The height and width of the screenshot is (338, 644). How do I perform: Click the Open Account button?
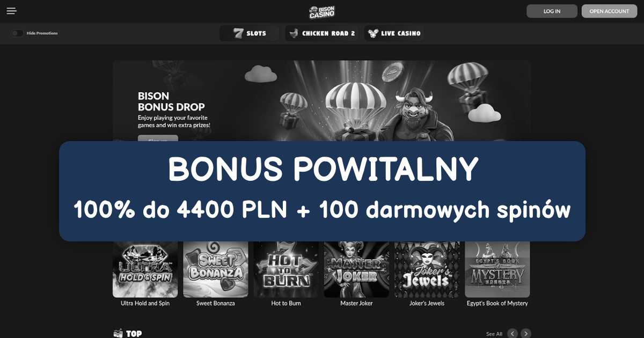(x=609, y=11)
